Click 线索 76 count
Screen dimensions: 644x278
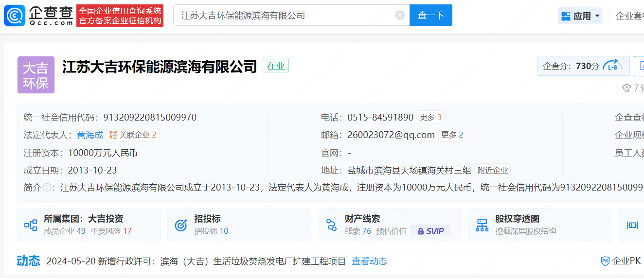pyautogui.click(x=358, y=231)
